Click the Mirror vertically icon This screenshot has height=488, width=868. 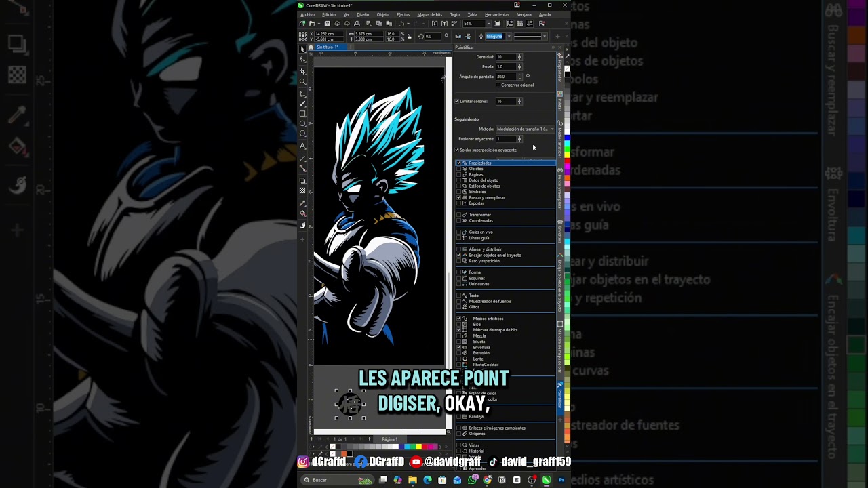(x=468, y=37)
